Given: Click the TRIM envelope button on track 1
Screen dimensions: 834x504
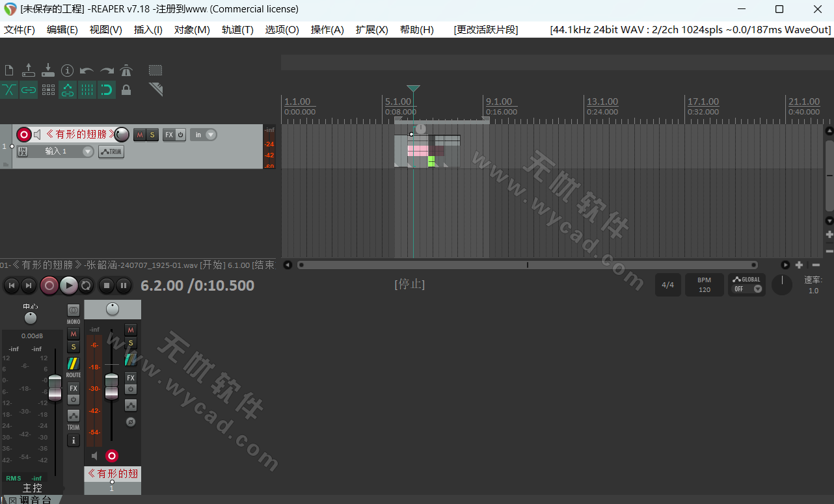Looking at the screenshot, I should click(x=111, y=152).
